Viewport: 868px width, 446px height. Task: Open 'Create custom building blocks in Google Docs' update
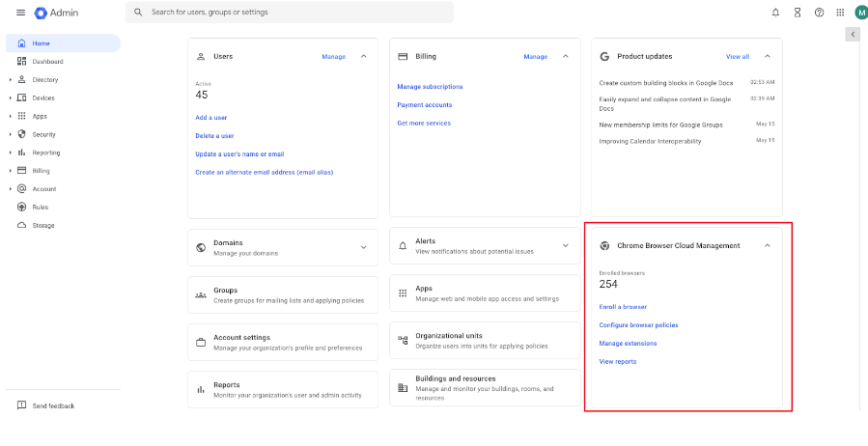(666, 83)
